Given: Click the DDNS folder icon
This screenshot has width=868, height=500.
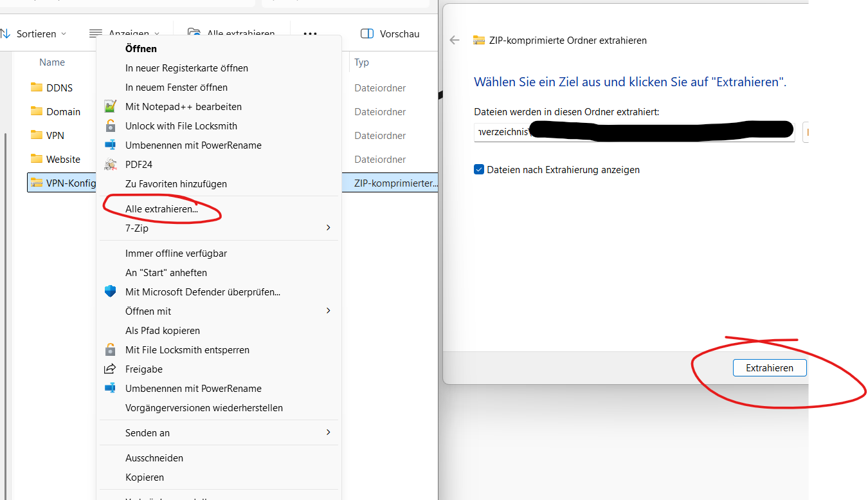Looking at the screenshot, I should coord(36,87).
